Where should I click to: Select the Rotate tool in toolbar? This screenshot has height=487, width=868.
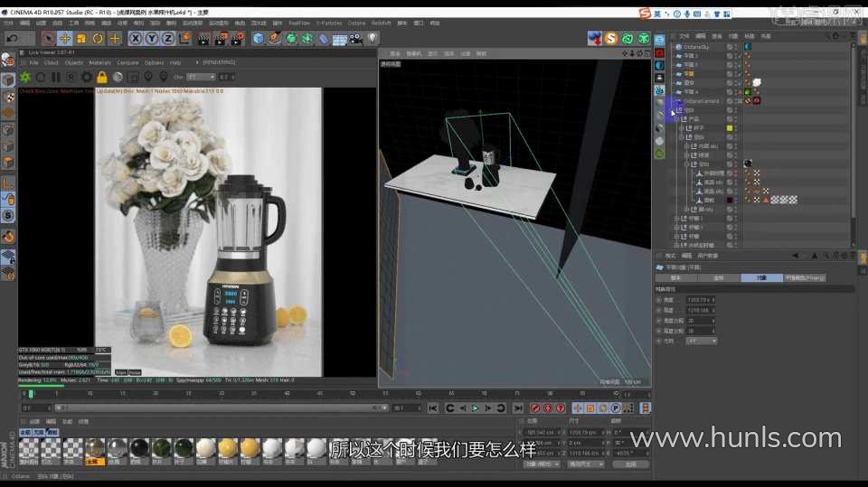(98, 38)
